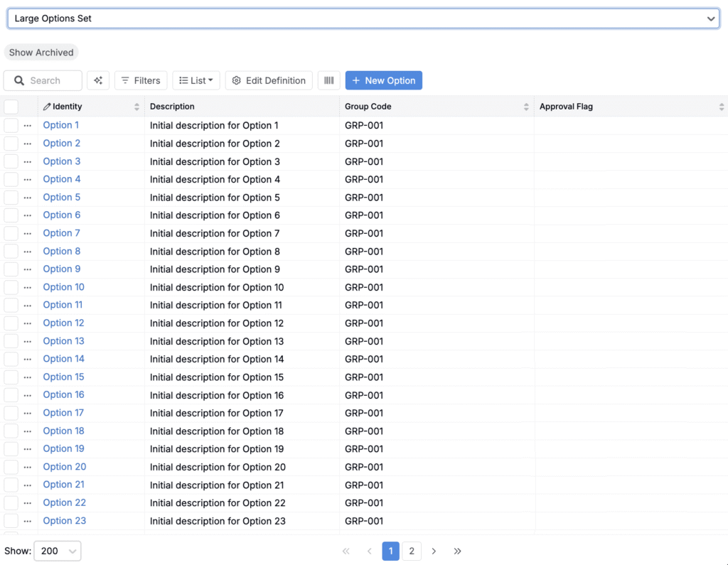
Task: Click the Identity column sort arrows
Action: click(136, 107)
